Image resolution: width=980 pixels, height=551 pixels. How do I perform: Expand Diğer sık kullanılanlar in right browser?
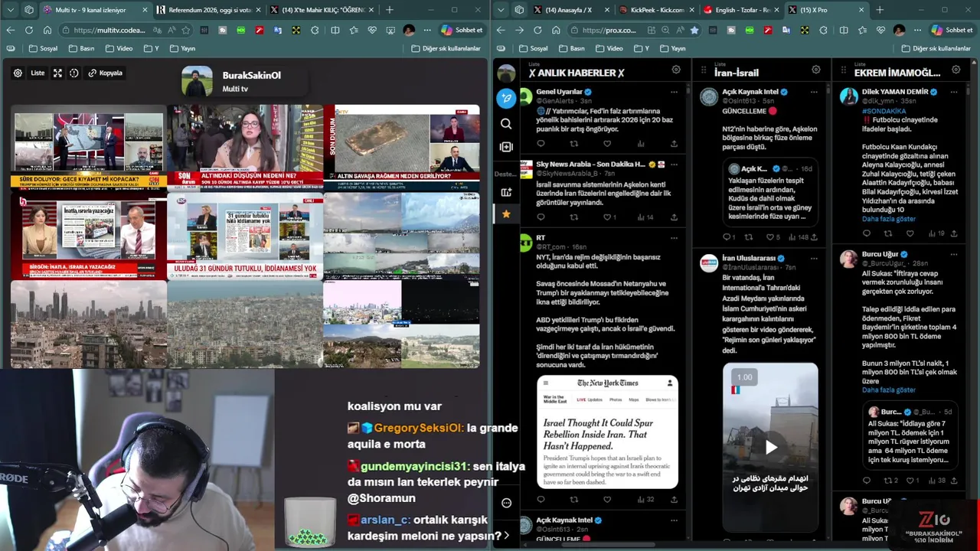click(x=936, y=48)
